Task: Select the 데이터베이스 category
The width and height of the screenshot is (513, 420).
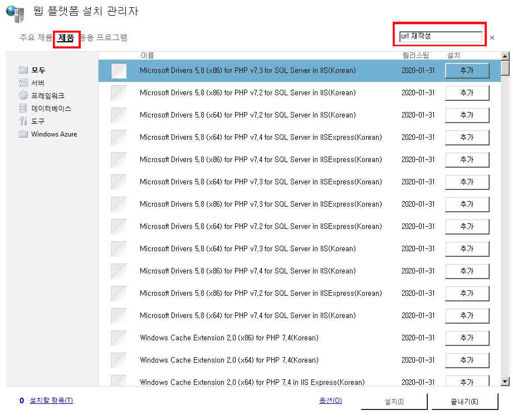Action: coord(51,108)
